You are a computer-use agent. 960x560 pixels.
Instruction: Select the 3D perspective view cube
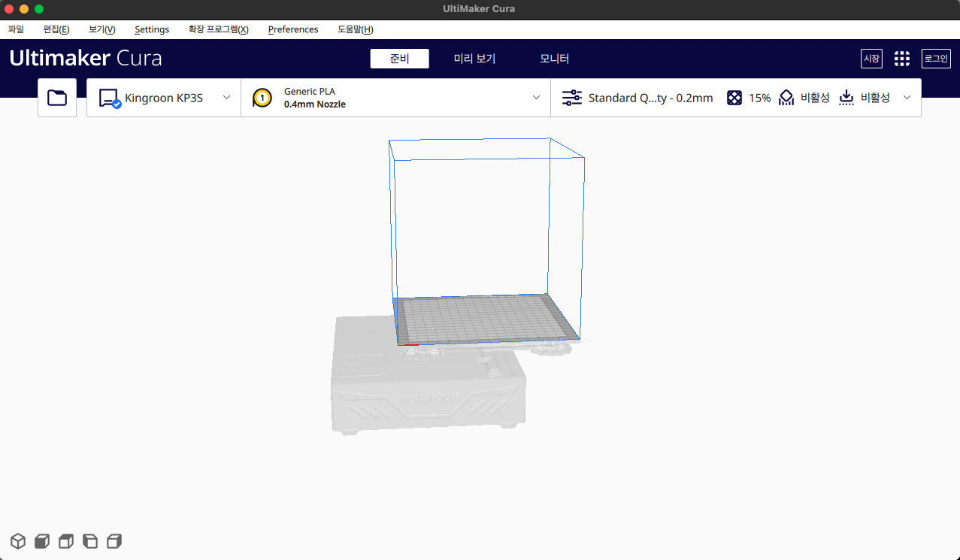pyautogui.click(x=18, y=540)
